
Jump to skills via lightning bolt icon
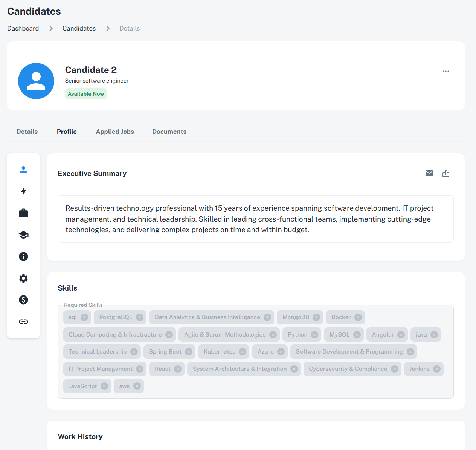23,191
